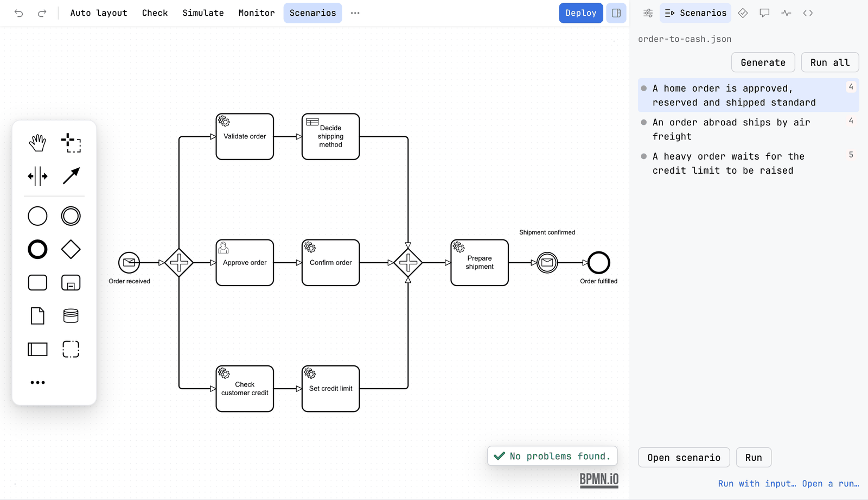Click the BPMN.iO logo link
Image resolution: width=868 pixels, height=500 pixels.
pyautogui.click(x=599, y=480)
